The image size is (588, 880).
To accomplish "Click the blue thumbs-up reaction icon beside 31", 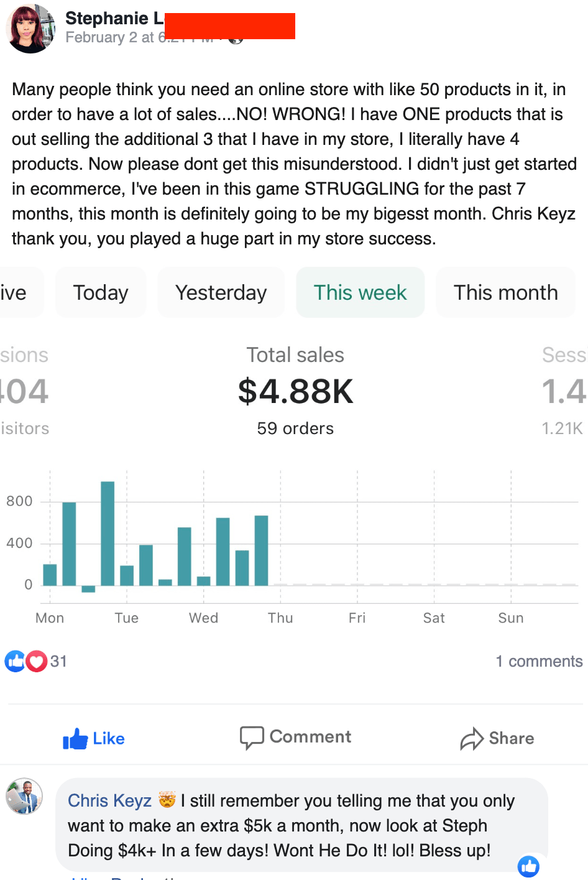I will point(15,661).
